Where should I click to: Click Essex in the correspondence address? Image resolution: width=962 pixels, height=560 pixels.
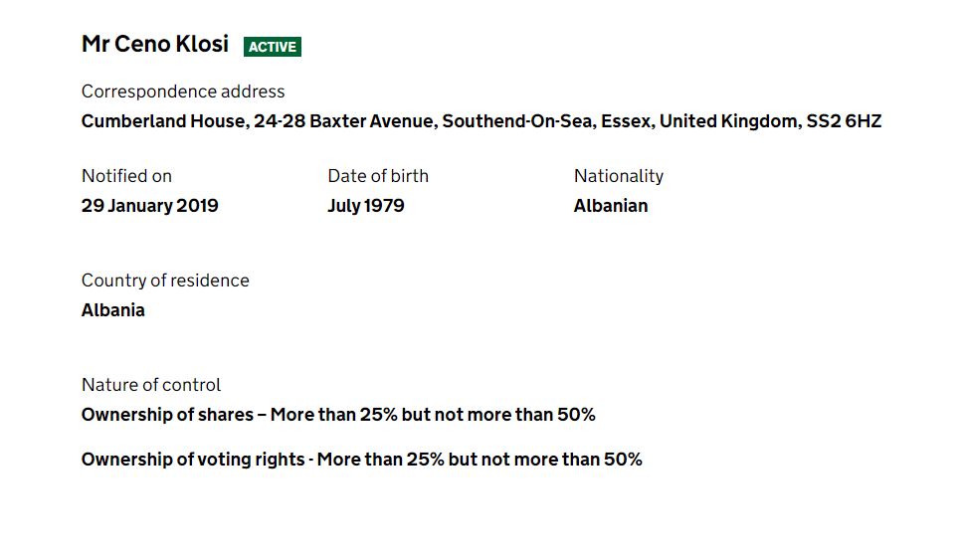[x=626, y=121]
